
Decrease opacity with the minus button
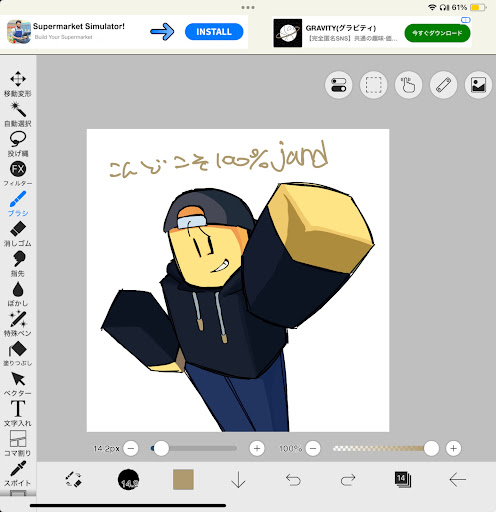313,448
